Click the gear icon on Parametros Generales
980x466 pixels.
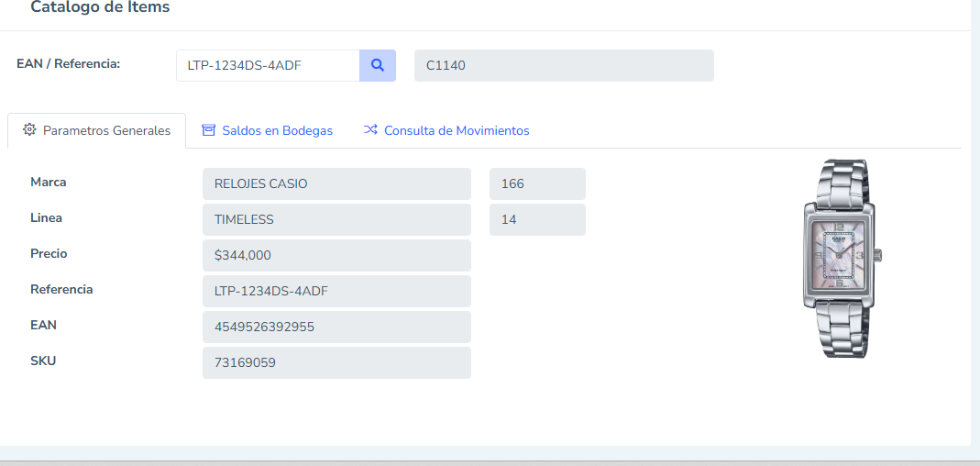pyautogui.click(x=29, y=130)
